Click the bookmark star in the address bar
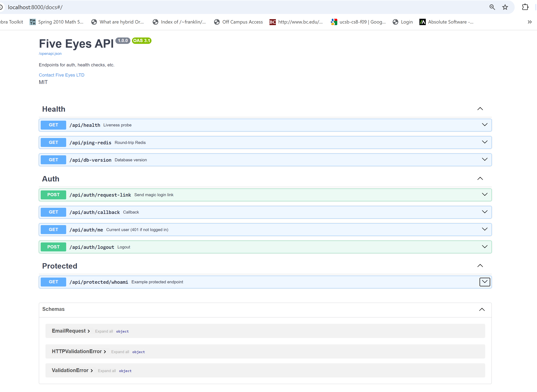The height and width of the screenshot is (392, 537). tap(505, 7)
